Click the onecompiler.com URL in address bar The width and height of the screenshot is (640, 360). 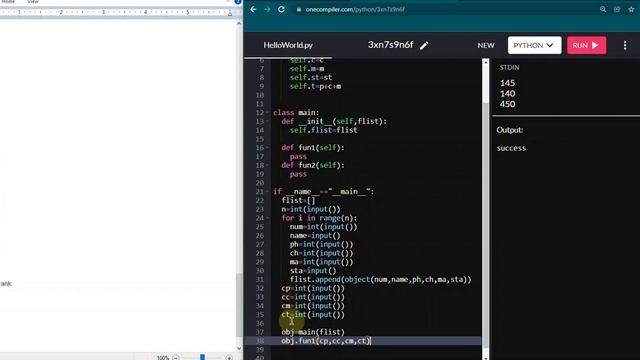click(x=355, y=9)
